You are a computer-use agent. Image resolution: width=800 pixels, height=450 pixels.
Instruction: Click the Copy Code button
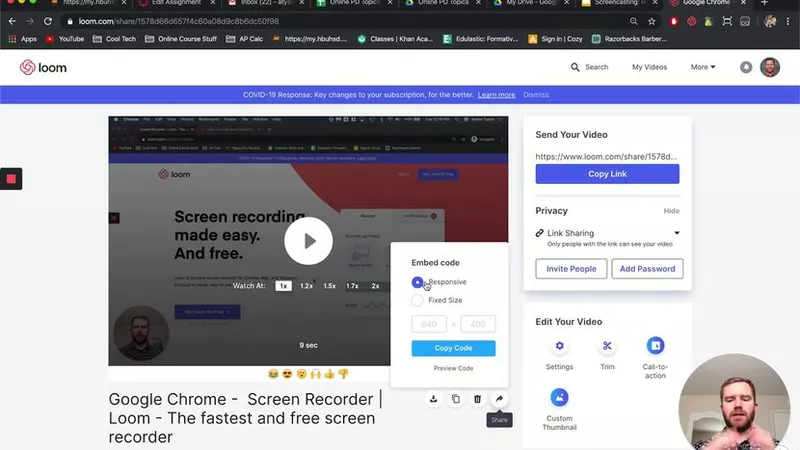[x=453, y=348]
